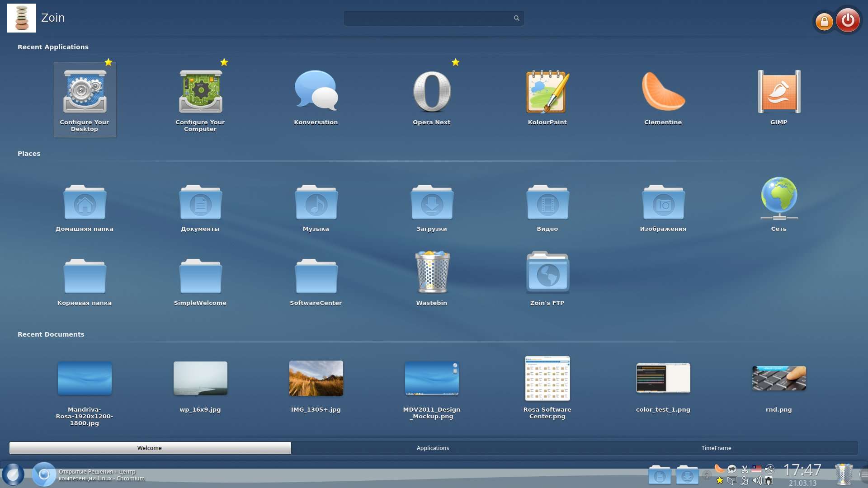Click the US flag keyboard layout indicator
This screenshot has height=488, width=868.
[x=757, y=469]
